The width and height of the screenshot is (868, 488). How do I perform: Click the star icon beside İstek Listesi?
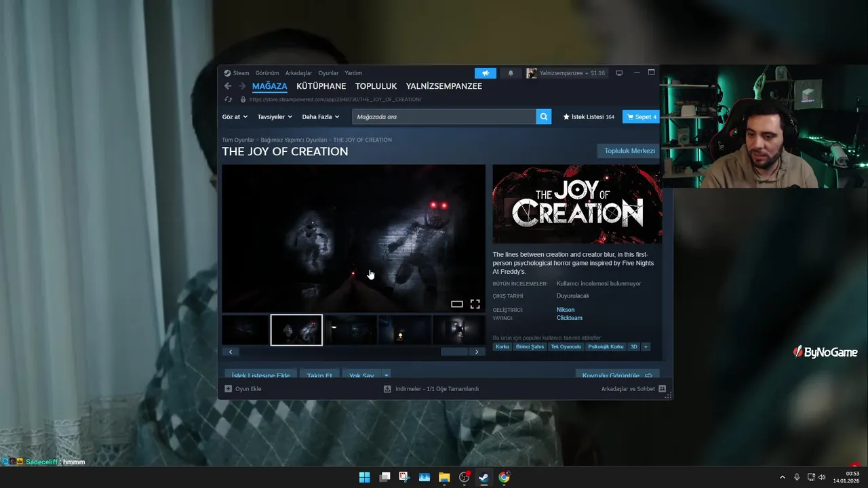pyautogui.click(x=566, y=117)
